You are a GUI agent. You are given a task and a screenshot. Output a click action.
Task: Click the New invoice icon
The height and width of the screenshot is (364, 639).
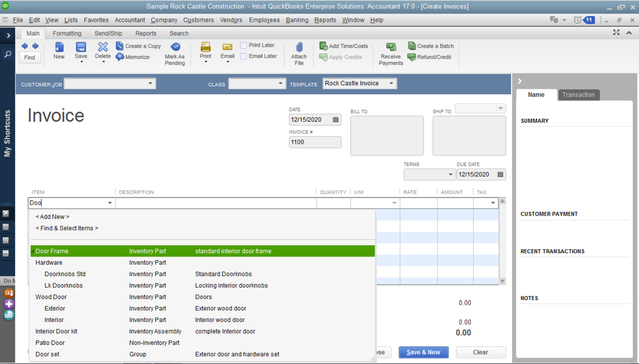[59, 47]
